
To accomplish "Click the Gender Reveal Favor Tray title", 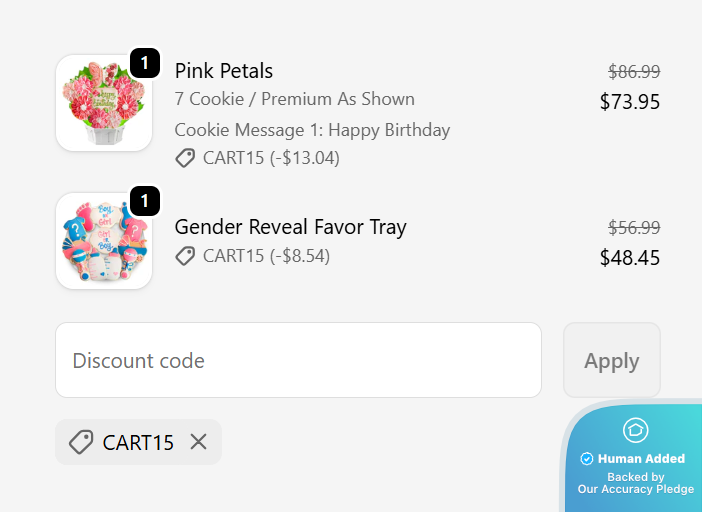I will coord(291,226).
